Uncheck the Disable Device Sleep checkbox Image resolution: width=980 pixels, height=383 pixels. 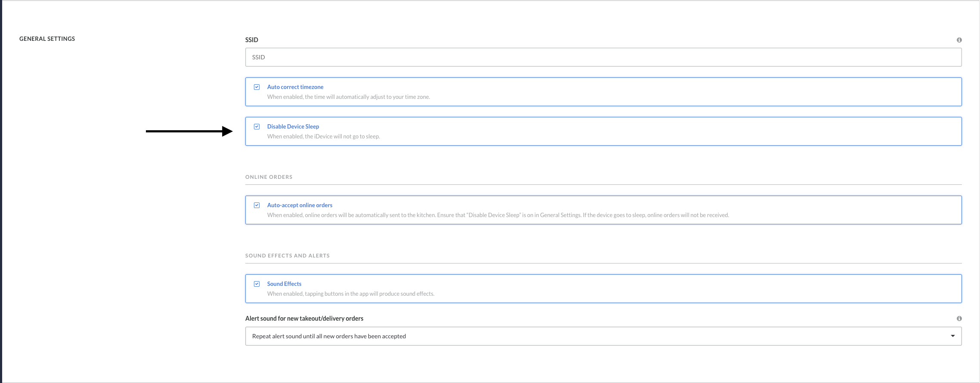[x=257, y=126]
